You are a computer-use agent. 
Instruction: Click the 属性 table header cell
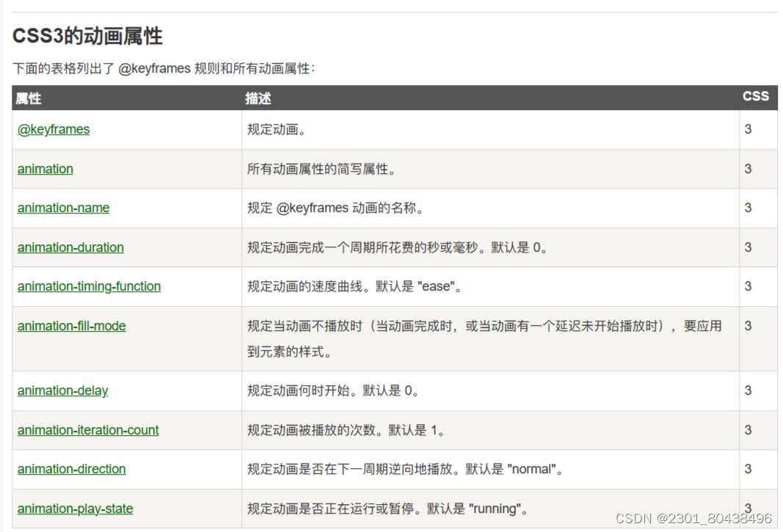pyautogui.click(x=26, y=97)
